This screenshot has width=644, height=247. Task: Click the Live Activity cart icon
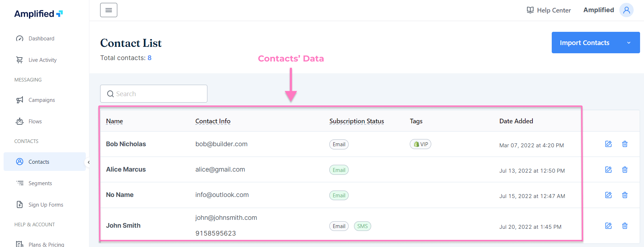(x=20, y=60)
